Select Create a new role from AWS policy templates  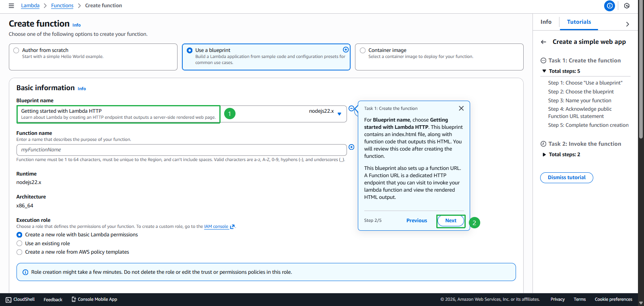click(x=19, y=252)
